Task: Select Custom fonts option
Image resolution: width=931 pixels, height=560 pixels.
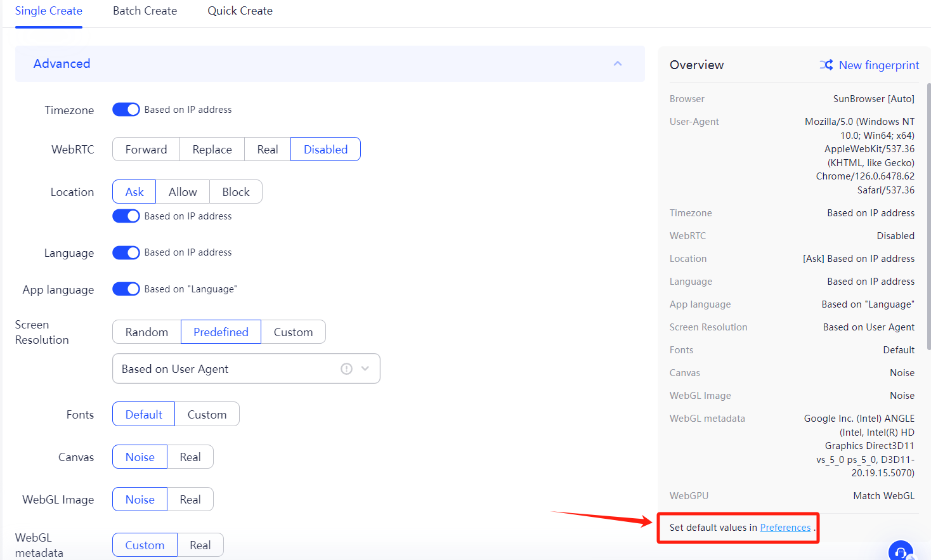Action: [x=207, y=413]
